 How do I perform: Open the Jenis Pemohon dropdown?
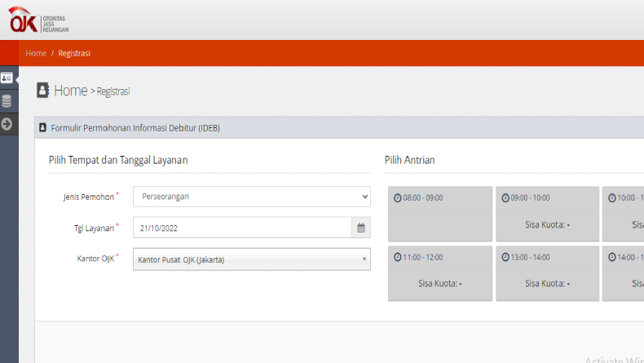[x=251, y=197]
